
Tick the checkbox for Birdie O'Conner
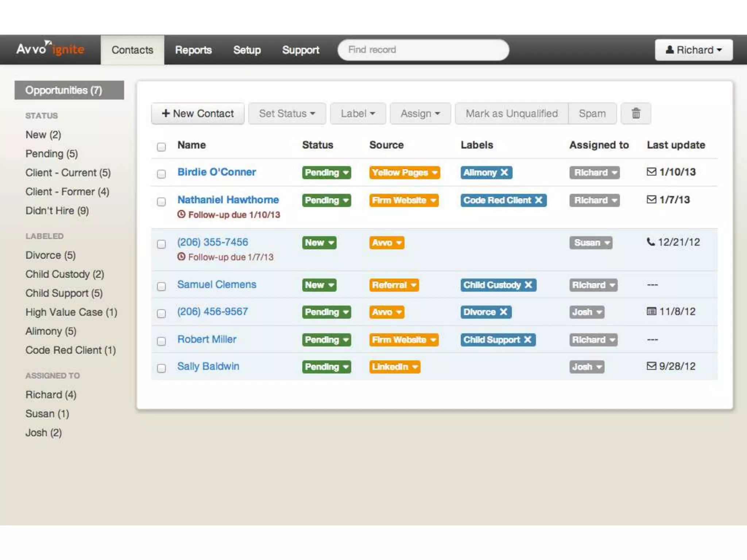point(161,174)
